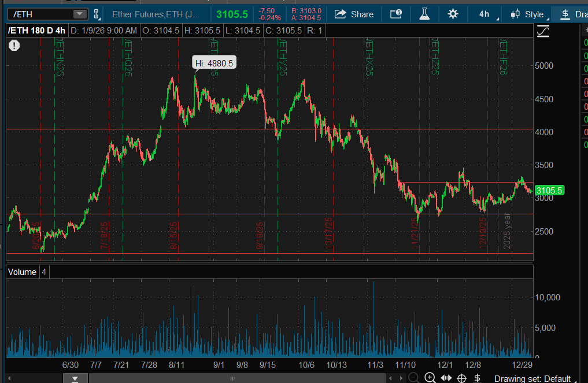Image resolution: width=588 pixels, height=383 pixels.
Task: Click the zoom out magnifier icon
Action: [x=413, y=378]
